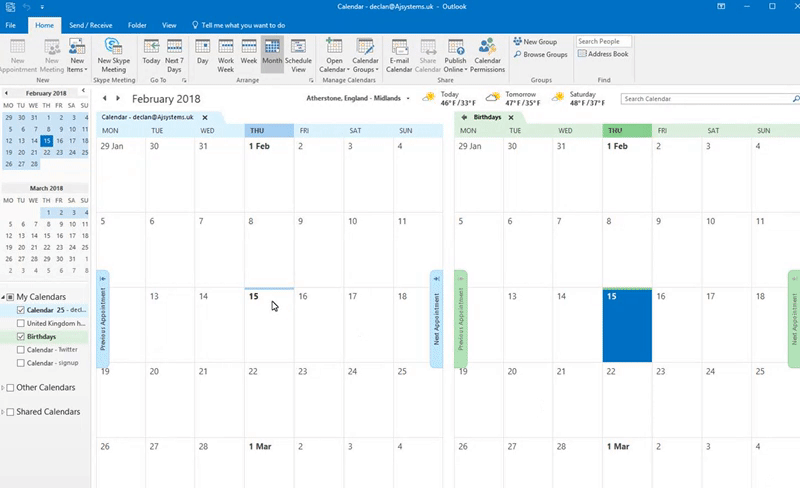
Task: Open the Ribbon Display Options icon
Action: point(721,7)
